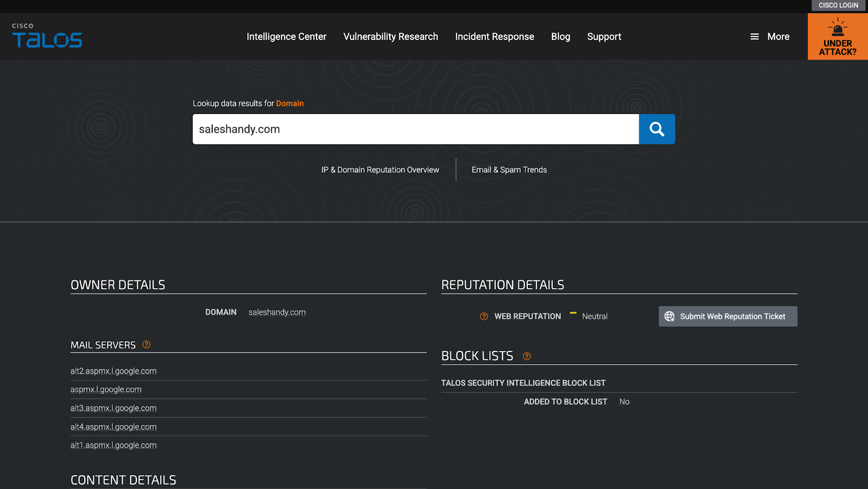Click the question mark beside Web Reputation
Viewport: 868px width, 489px height.
pyautogui.click(x=483, y=316)
